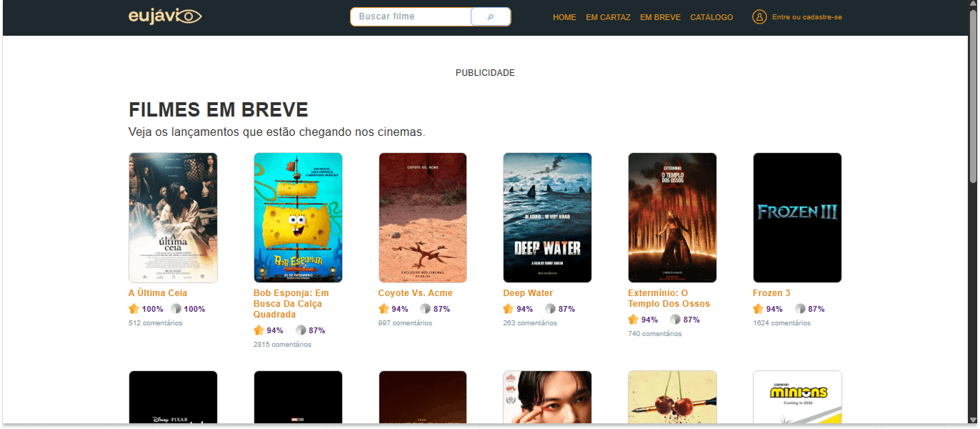Click the star icon under Extermínio
Screen dimensions: 980x429
coord(633,320)
